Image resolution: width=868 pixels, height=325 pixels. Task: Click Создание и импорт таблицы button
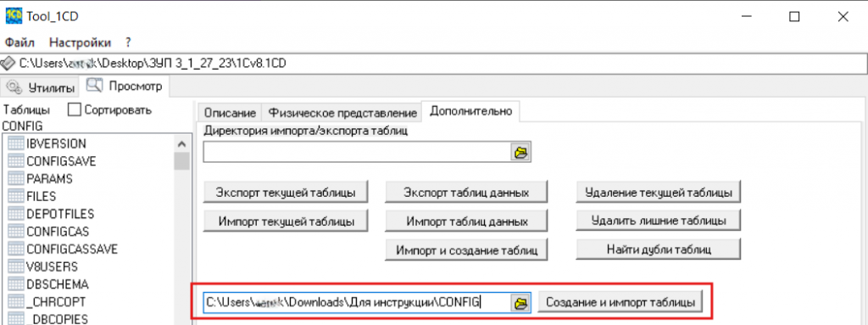620,303
